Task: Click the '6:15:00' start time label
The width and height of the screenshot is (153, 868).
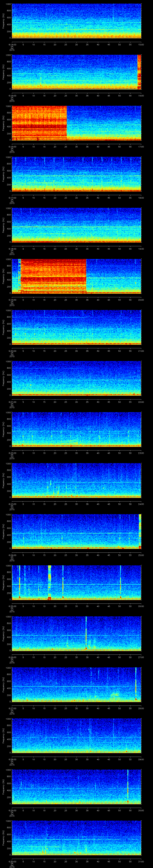Action: coord(12,96)
